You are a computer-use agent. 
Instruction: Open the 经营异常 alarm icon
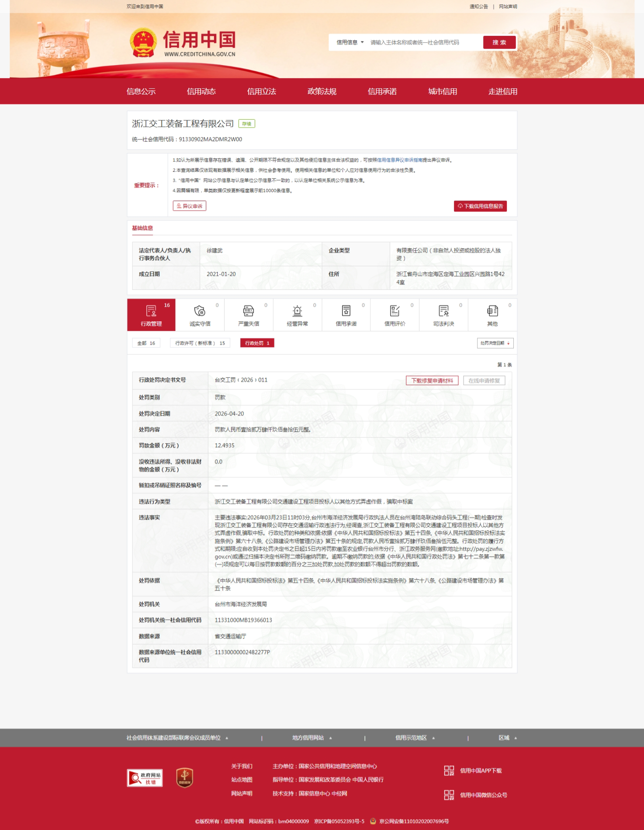tap(297, 311)
